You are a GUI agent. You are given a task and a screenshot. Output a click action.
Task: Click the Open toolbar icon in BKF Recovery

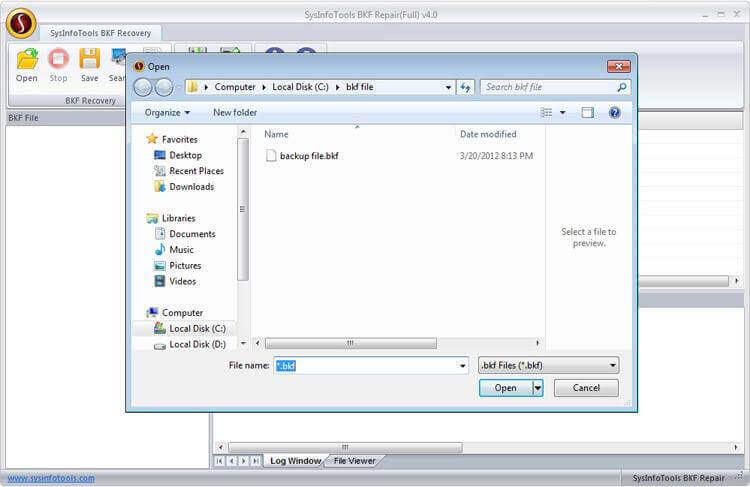[27, 64]
